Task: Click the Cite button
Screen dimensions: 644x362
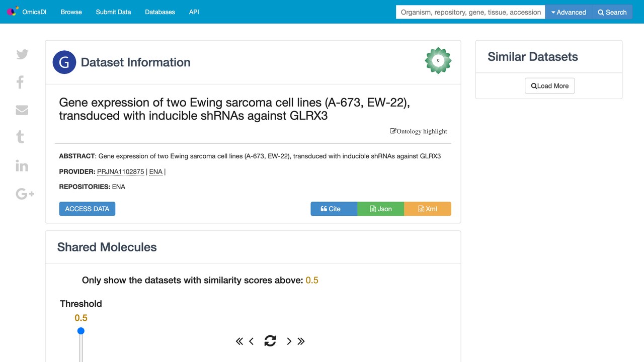Action: click(x=334, y=209)
